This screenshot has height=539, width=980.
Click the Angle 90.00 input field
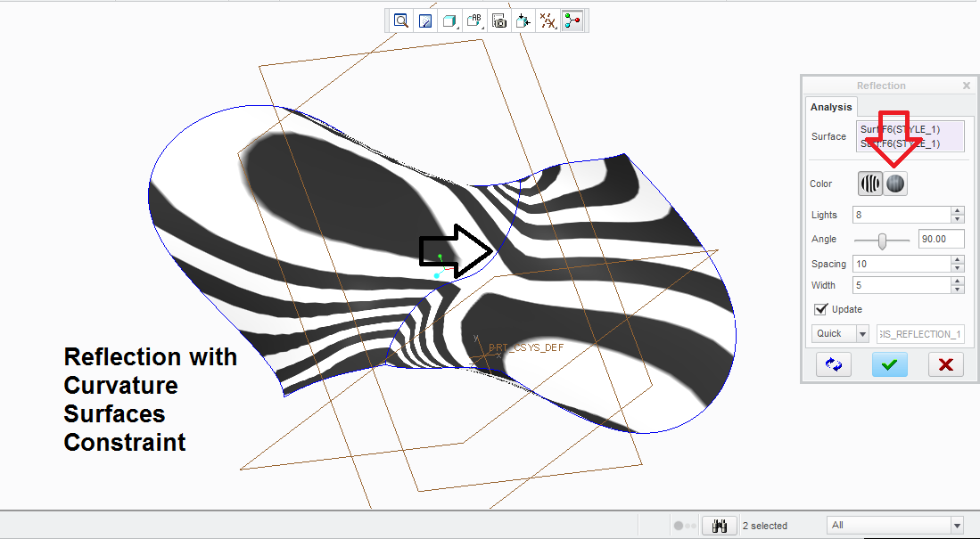pyautogui.click(x=942, y=239)
